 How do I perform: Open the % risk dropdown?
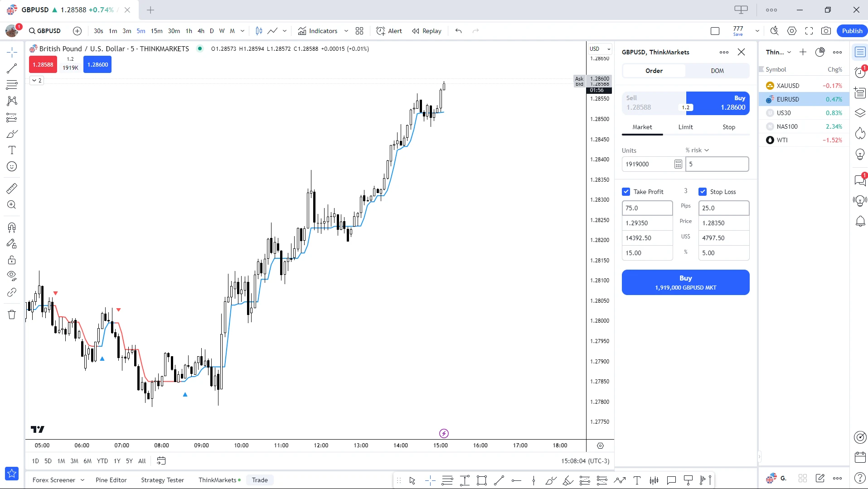coord(697,150)
